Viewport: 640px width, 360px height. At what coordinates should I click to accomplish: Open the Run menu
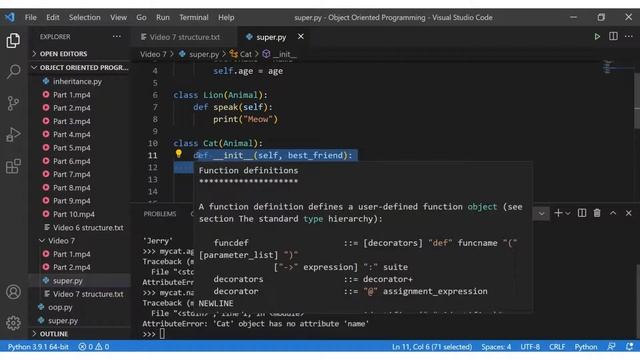pos(162,18)
